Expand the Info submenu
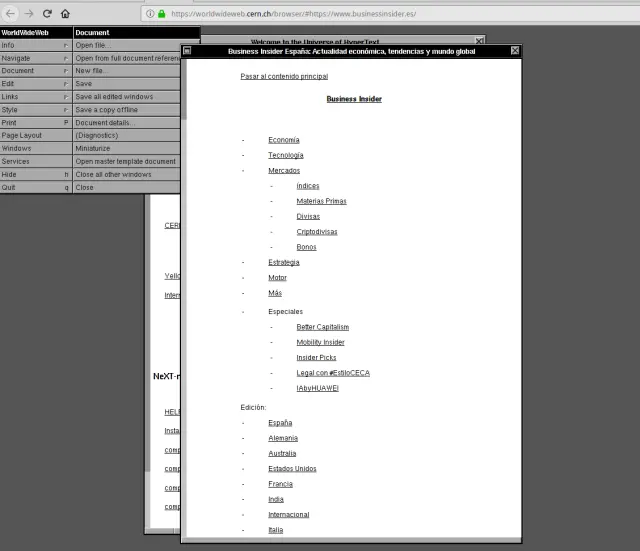This screenshot has height=551, width=640. pyautogui.click(x=36, y=45)
